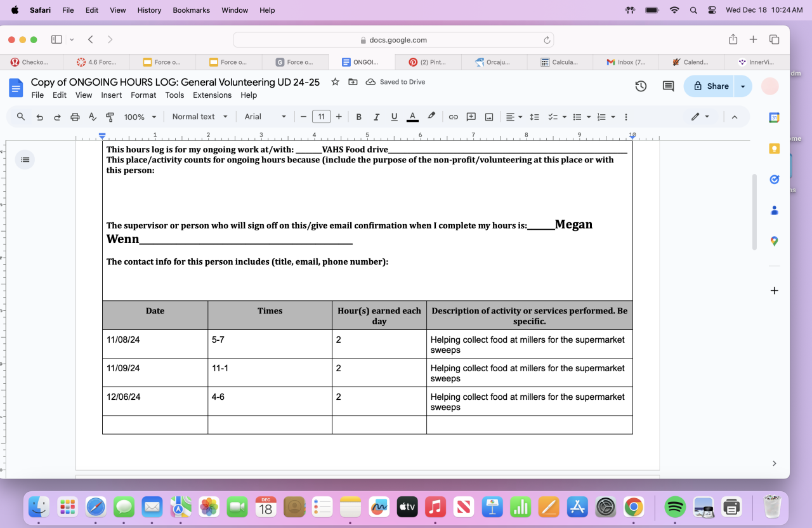Star this document

click(335, 82)
